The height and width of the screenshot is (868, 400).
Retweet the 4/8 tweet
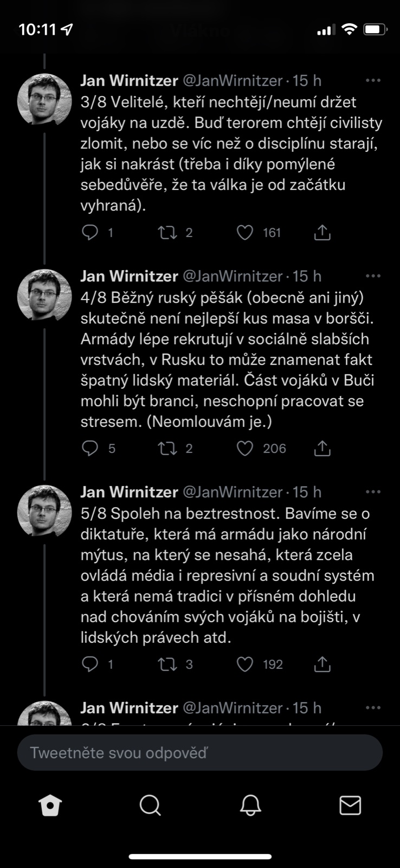click(x=167, y=449)
